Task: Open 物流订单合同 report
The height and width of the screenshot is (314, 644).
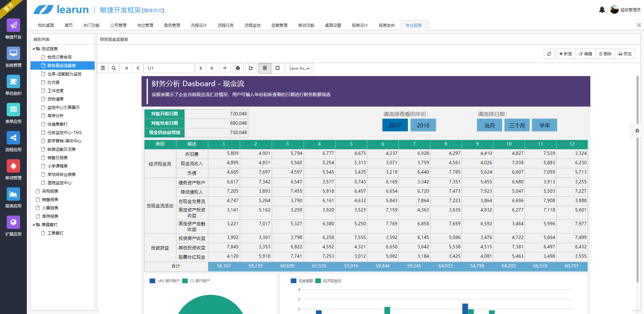Action: (x=59, y=57)
